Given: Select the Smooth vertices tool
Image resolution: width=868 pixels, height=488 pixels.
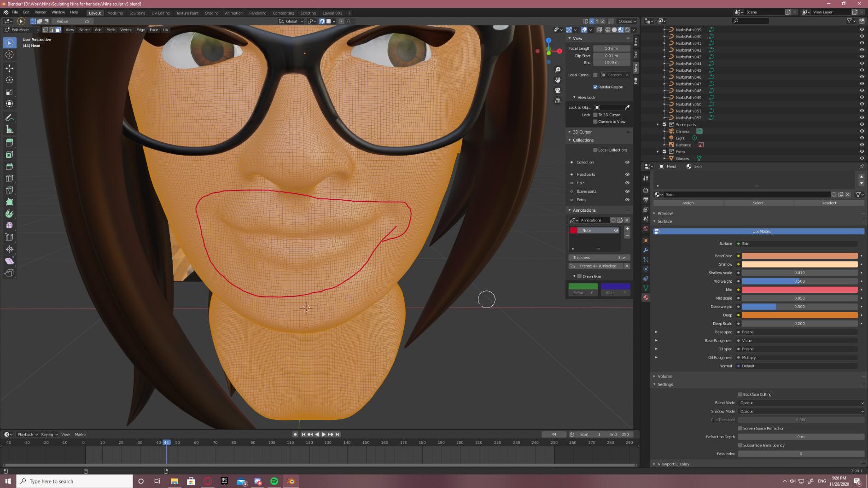Looking at the screenshot, I should click(x=9, y=226).
